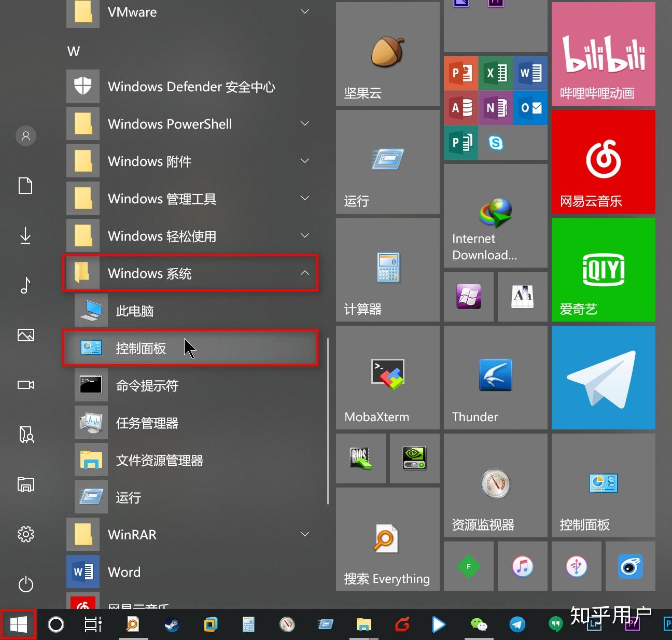Screen dimensions: 672x640
Task: Collapse the Windows 系统 folder
Action: tap(191, 273)
